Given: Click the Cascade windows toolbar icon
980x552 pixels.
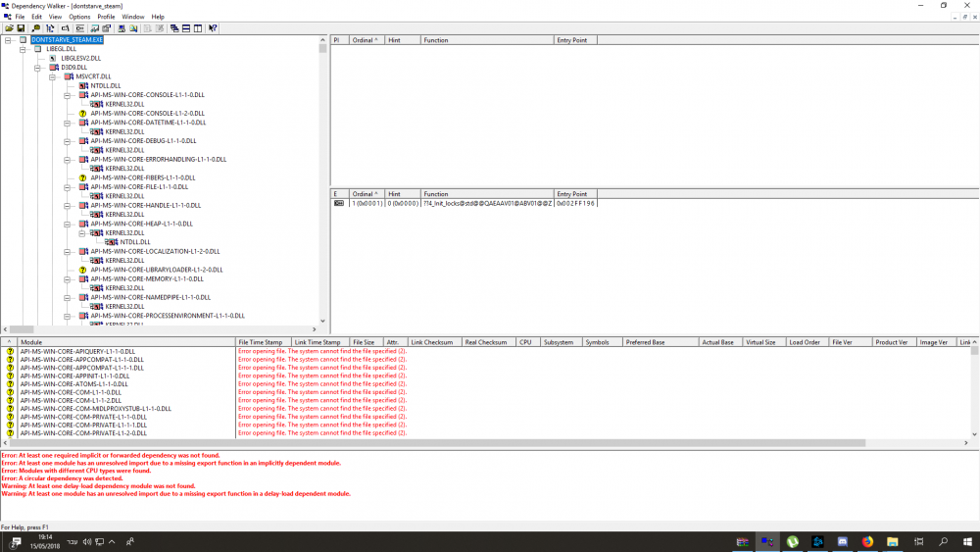Looking at the screenshot, I should pos(174,28).
